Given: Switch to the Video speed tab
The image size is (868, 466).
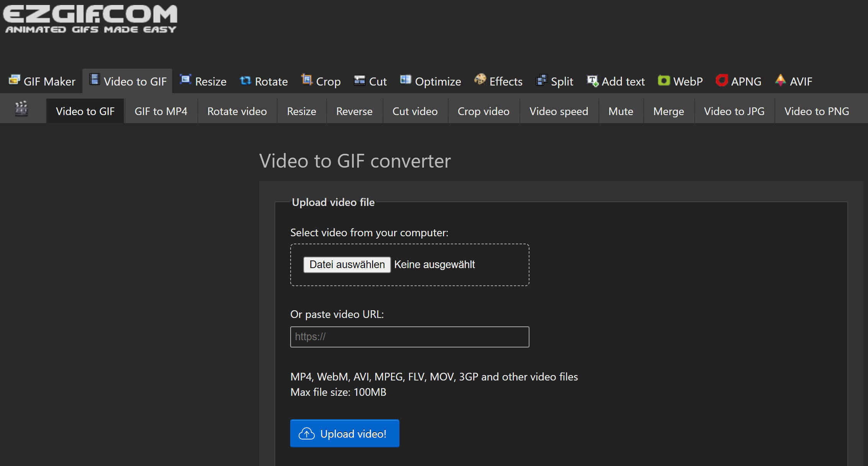Looking at the screenshot, I should tap(559, 111).
